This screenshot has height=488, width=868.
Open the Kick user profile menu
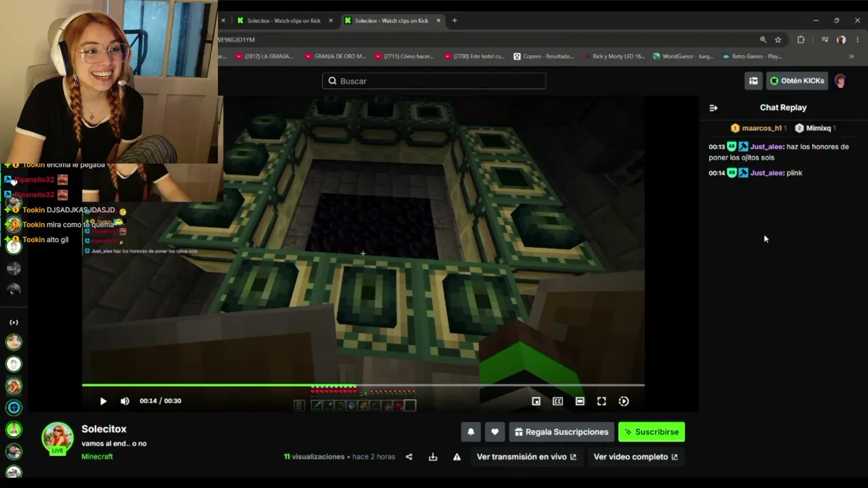pos(840,81)
